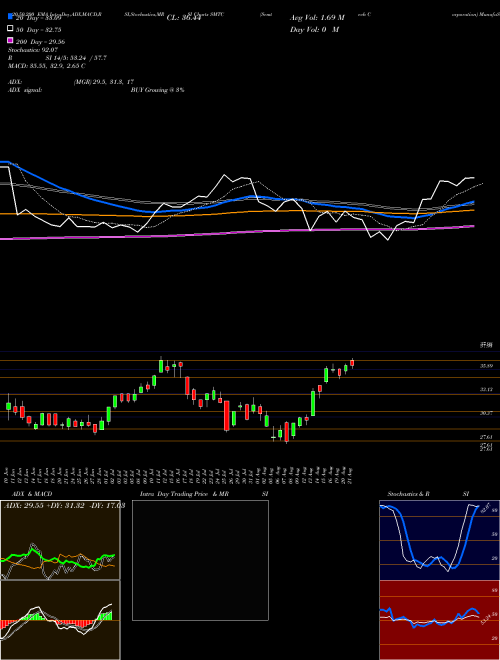Click the magenta 200 Day EMA legend swatch
This screenshot has width=500, height=660.
(10, 40)
